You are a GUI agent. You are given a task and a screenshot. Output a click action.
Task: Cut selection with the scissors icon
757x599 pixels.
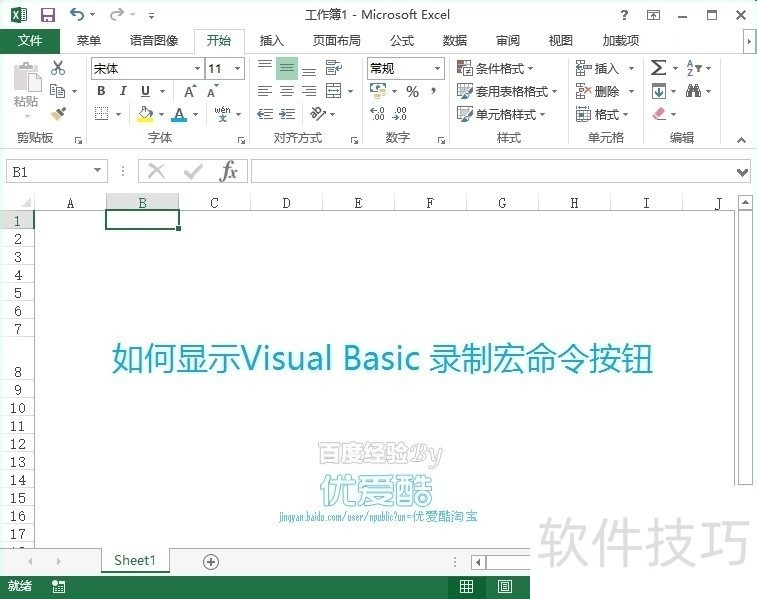[x=58, y=68]
